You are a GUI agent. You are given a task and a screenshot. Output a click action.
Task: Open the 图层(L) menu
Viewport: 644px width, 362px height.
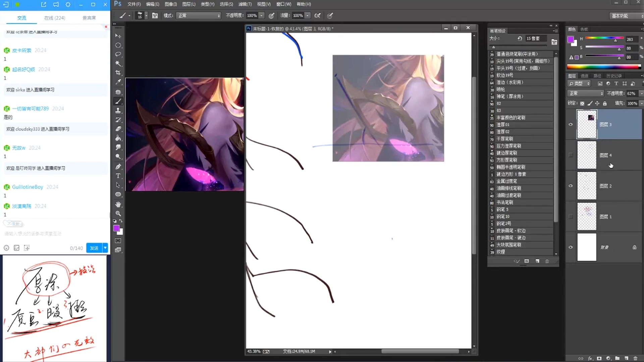pyautogui.click(x=189, y=4)
